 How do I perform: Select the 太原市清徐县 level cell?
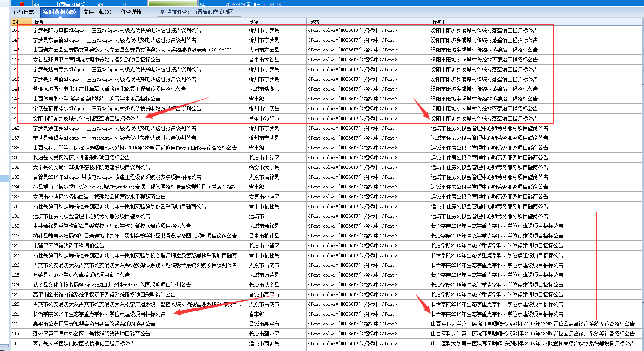278,177
